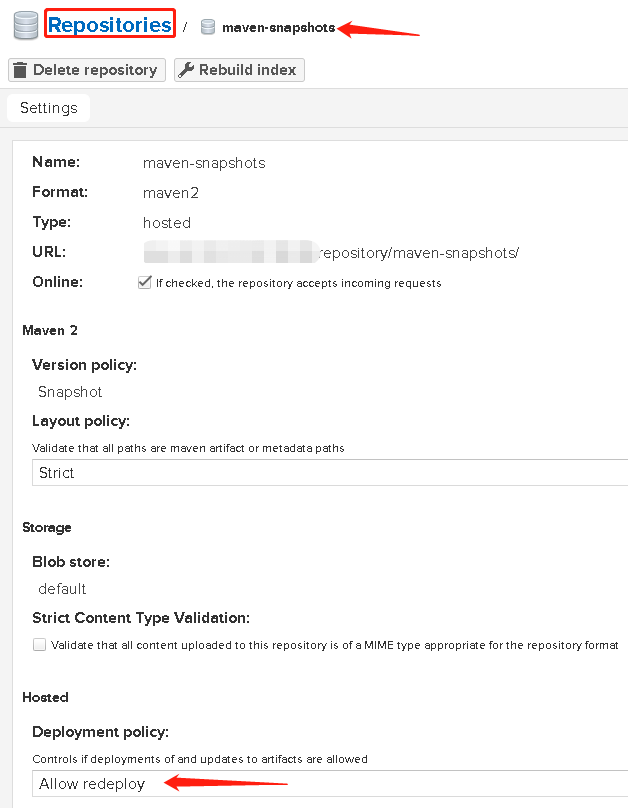This screenshot has height=808, width=628.
Task: Click the URL ending in repository/maven-snapshots/
Action: coord(418,253)
